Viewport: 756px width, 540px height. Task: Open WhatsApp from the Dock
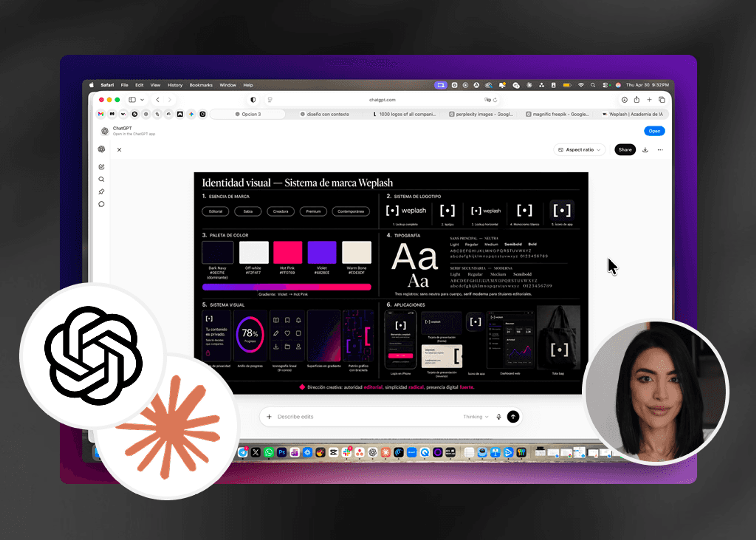(269, 452)
